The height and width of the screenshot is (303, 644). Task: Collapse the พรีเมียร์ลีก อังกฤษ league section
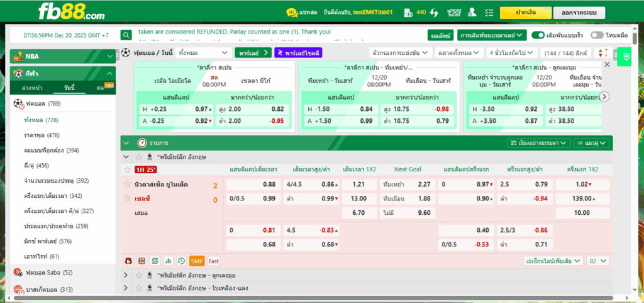point(126,157)
